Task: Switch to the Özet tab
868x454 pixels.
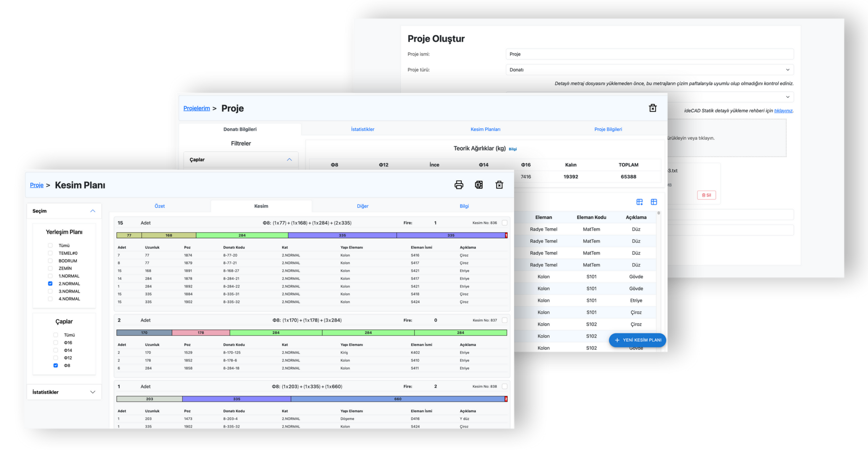Action: click(x=159, y=206)
